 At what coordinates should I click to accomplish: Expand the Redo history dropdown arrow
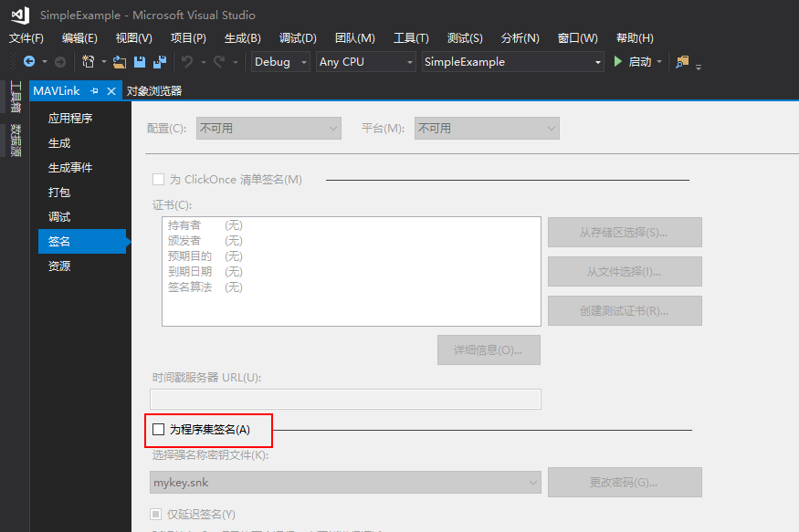tap(235, 62)
